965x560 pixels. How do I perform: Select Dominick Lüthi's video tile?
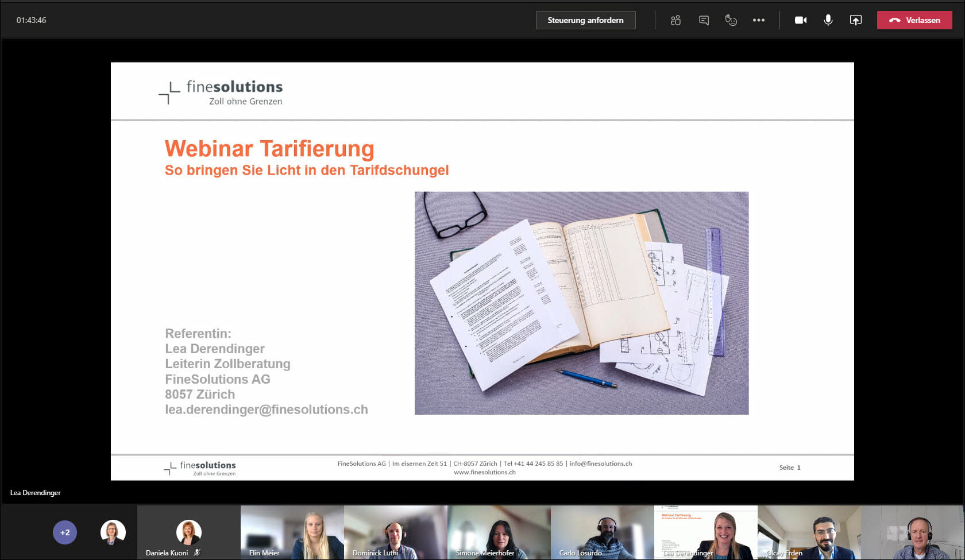395,532
